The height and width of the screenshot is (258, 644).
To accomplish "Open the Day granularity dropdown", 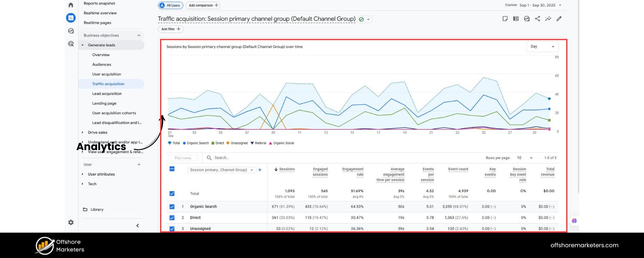I will [542, 46].
